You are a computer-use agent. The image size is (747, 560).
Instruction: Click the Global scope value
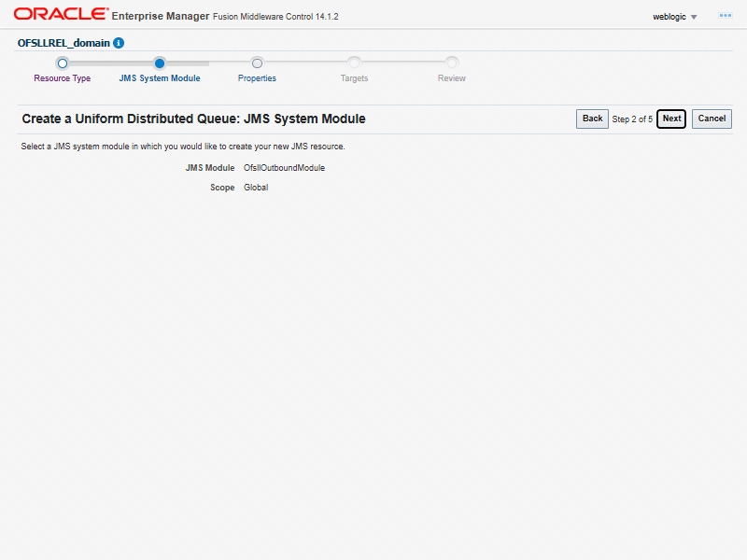(x=256, y=188)
